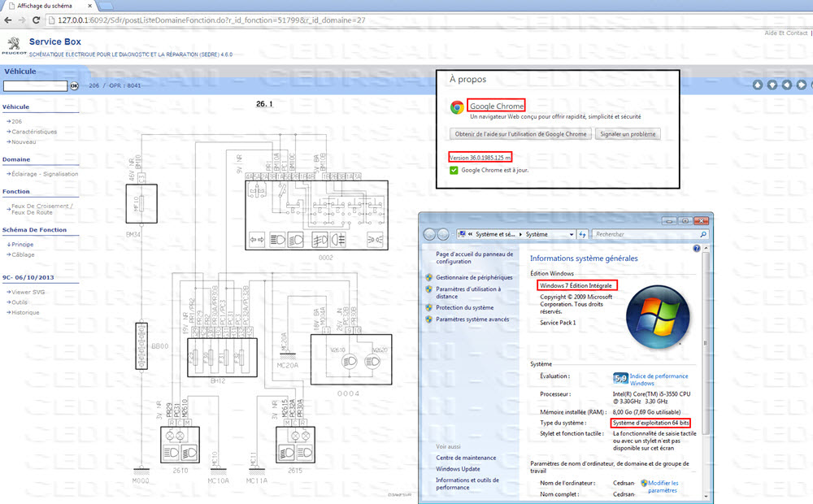
Task: Open the 'Viewer SVG' link
Action: tap(28, 292)
